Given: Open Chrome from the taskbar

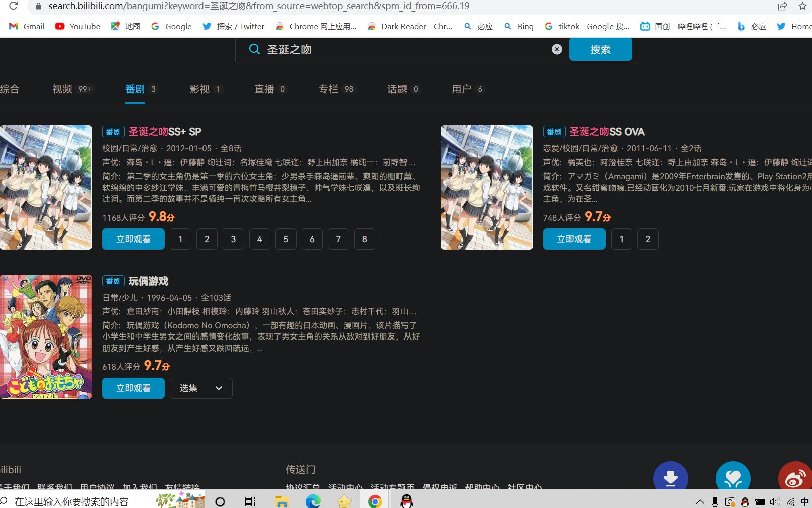Looking at the screenshot, I should pyautogui.click(x=375, y=501).
